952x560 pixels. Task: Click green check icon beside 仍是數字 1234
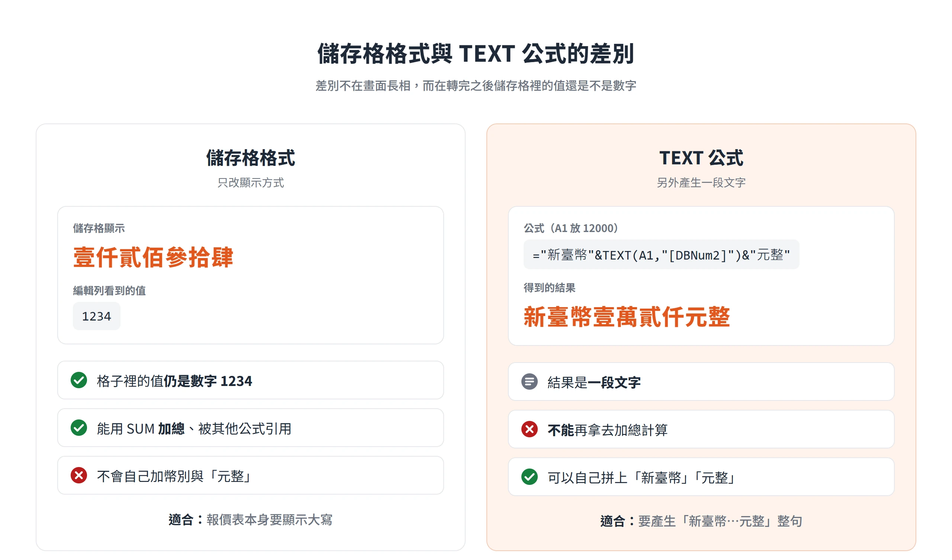(x=79, y=380)
